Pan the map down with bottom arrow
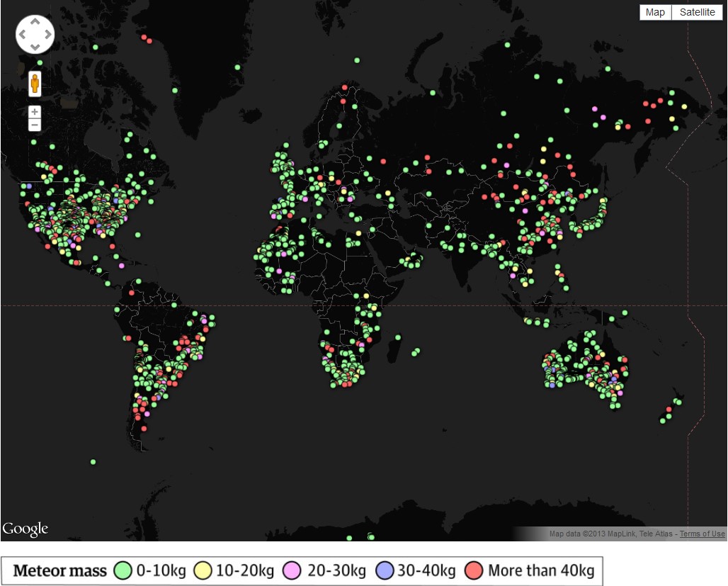This screenshot has height=586, width=728. click(x=35, y=47)
